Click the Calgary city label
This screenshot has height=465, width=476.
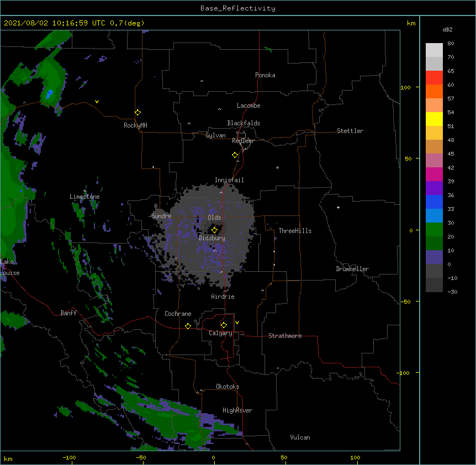220,333
